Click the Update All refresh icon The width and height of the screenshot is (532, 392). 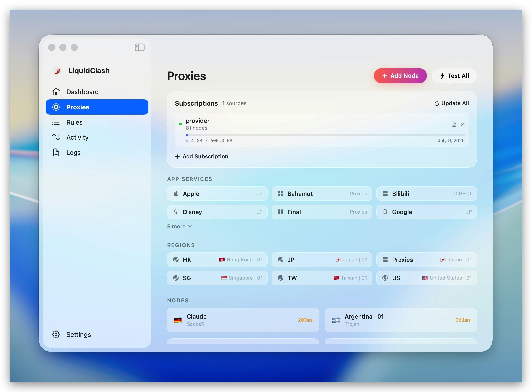(x=436, y=103)
